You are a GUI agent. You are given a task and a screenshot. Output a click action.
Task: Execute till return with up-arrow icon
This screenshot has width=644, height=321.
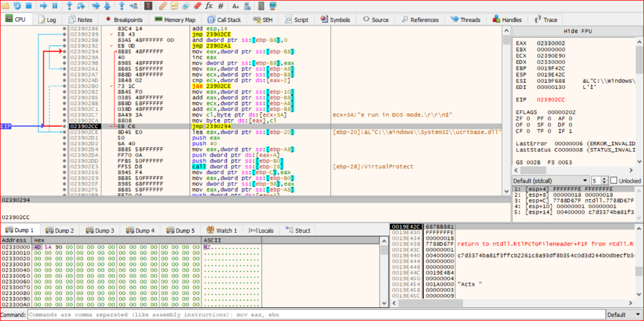pos(122,6)
